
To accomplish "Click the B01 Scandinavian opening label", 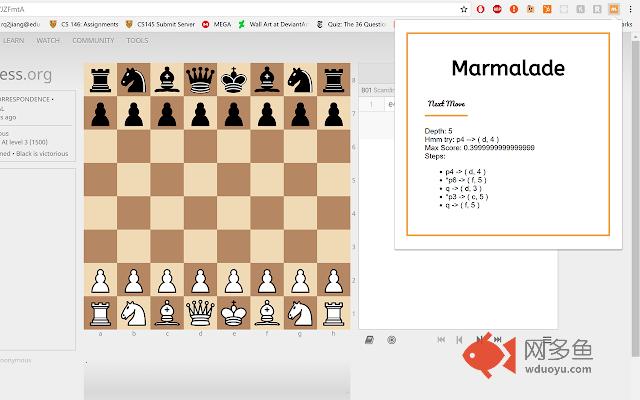I will (x=377, y=90).
